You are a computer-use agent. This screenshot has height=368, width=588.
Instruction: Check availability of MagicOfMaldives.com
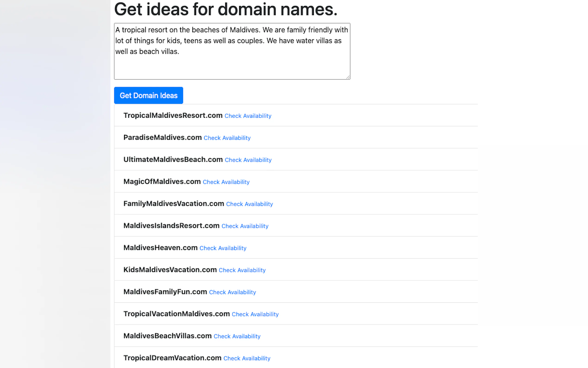(226, 182)
